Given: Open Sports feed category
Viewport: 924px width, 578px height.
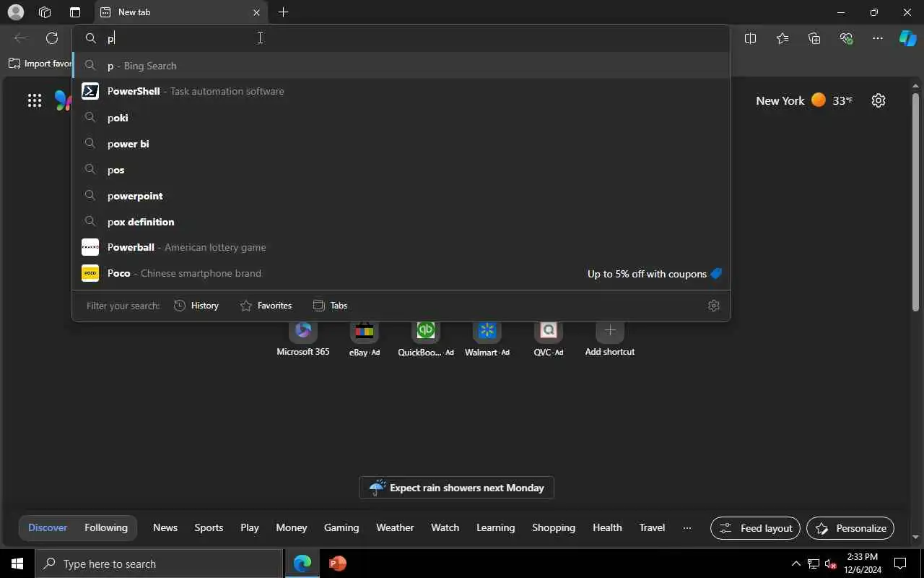Looking at the screenshot, I should (x=209, y=527).
